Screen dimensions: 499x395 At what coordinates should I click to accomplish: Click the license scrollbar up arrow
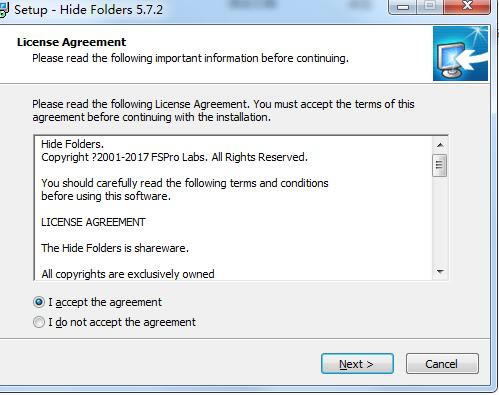coord(440,145)
